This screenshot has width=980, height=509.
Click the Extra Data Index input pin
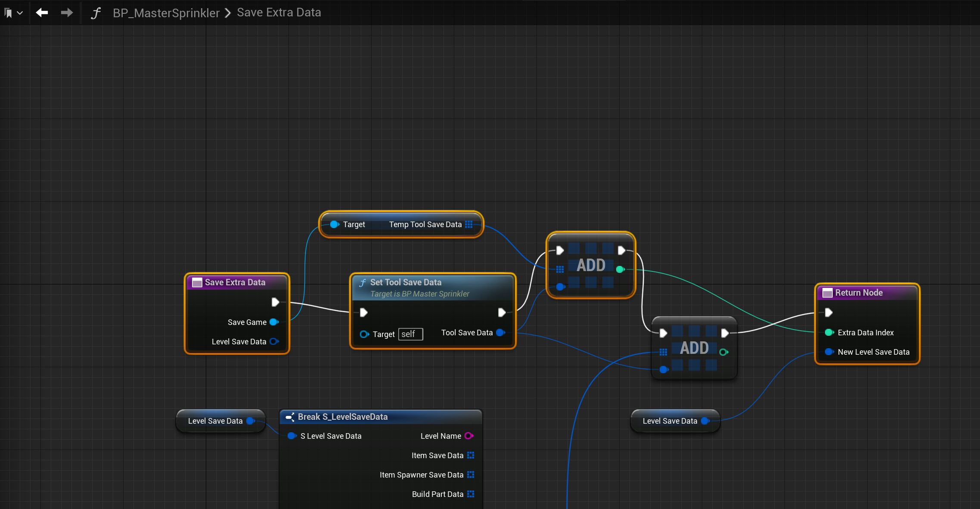(829, 332)
